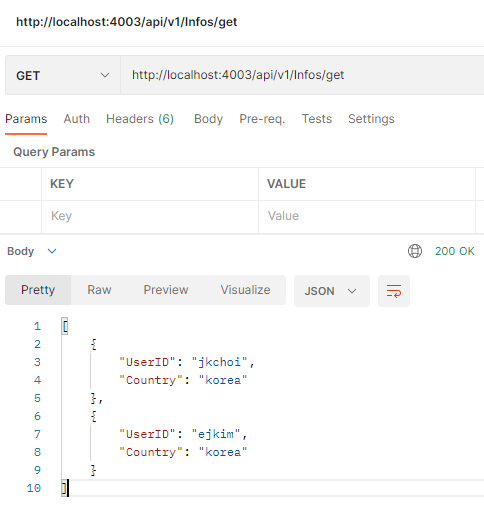Image resolution: width=484 pixels, height=530 pixels.
Task: Show the Preview response view
Action: tap(166, 290)
